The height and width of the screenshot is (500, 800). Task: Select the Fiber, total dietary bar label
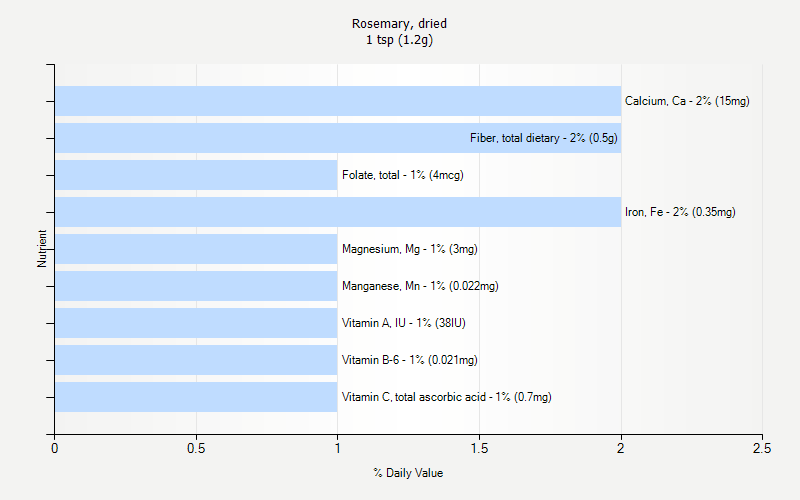[543, 138]
